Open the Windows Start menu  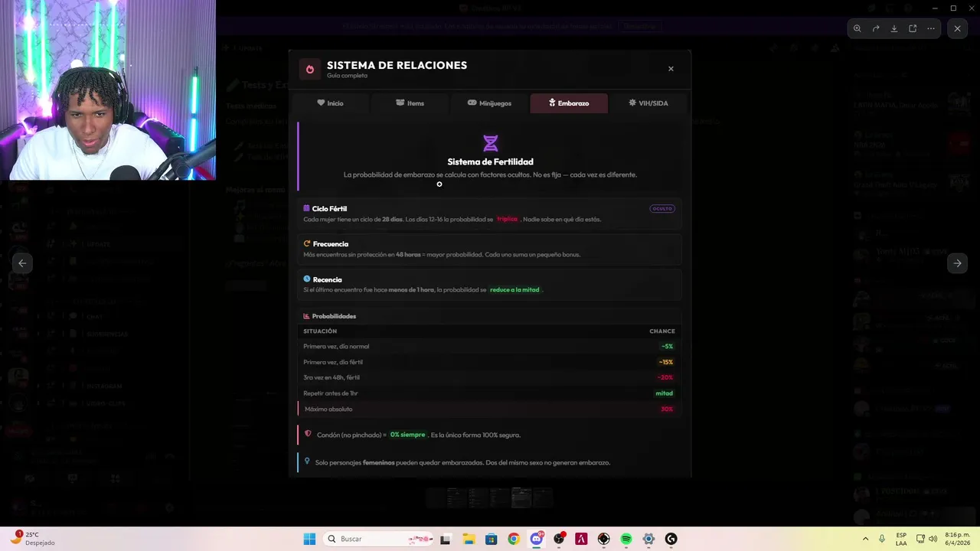click(309, 539)
